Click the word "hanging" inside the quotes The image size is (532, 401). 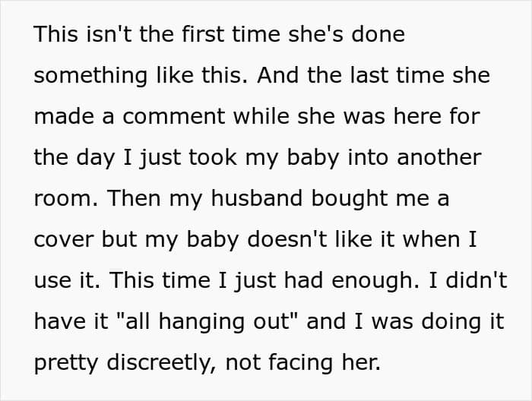(201, 322)
